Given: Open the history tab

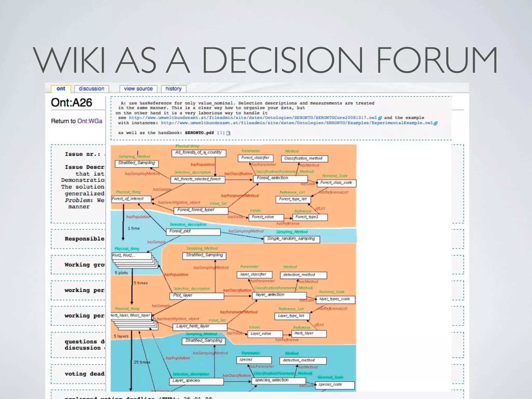Looking at the screenshot, I should click(x=174, y=89).
